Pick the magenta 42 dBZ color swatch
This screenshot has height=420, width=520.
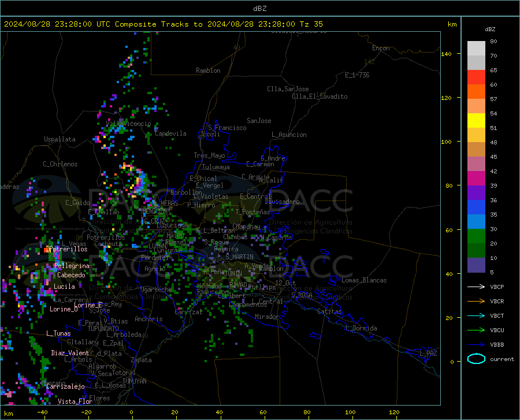coord(476,179)
